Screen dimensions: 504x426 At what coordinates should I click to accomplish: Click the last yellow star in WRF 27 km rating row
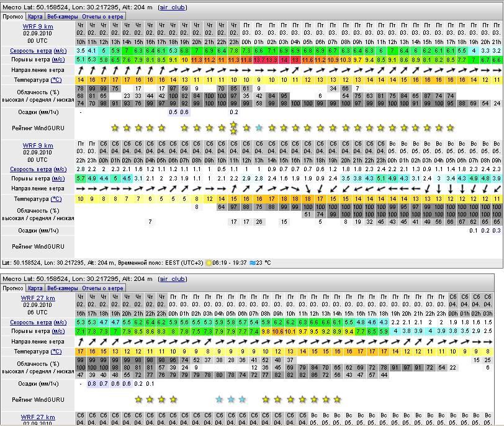coord(338,399)
